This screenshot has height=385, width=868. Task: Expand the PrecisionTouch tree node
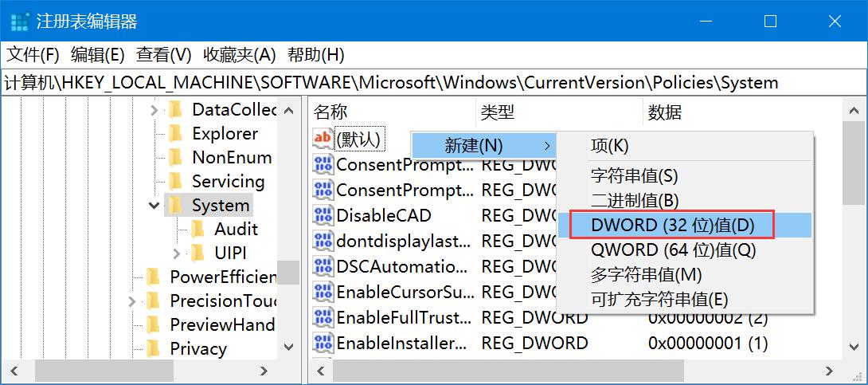click(x=132, y=301)
